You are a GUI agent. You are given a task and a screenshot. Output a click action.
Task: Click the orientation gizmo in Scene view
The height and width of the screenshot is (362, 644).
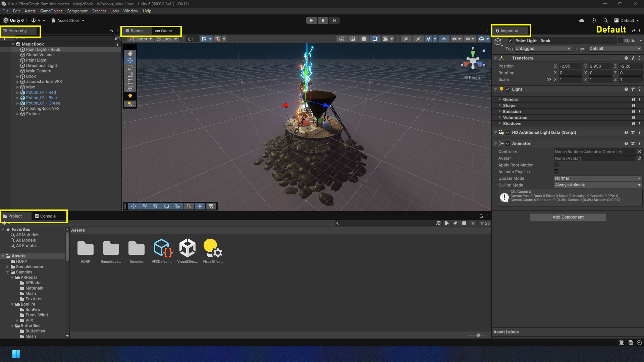coord(473,61)
